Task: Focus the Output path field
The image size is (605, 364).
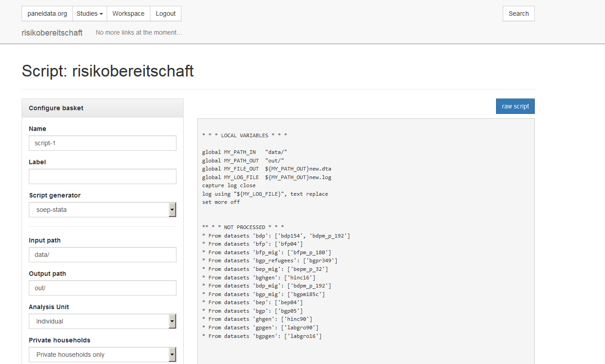Action: [x=103, y=288]
